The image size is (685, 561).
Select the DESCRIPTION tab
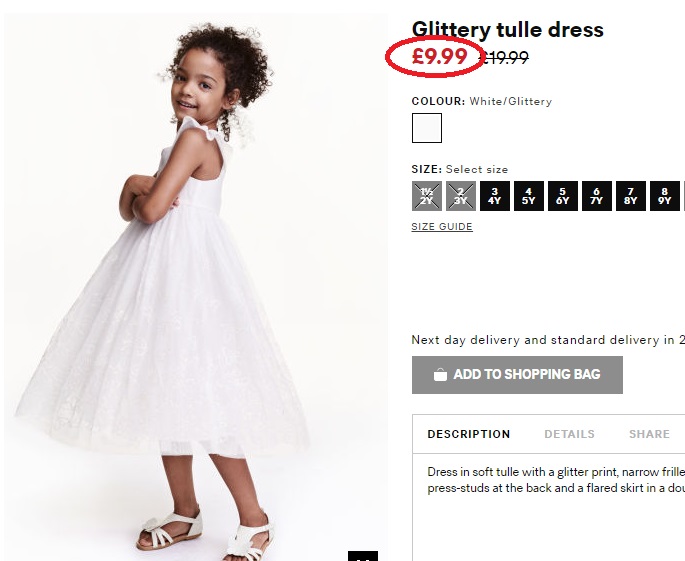click(x=469, y=434)
